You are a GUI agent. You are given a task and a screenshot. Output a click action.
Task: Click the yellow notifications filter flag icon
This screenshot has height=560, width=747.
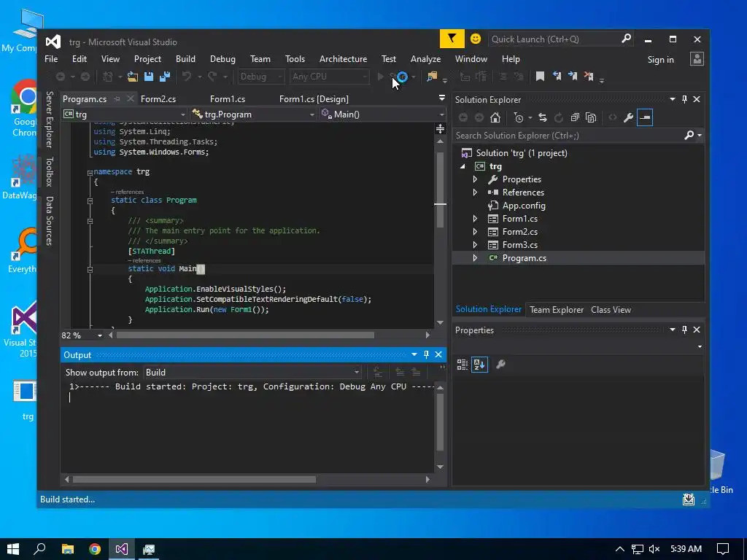[x=452, y=39]
